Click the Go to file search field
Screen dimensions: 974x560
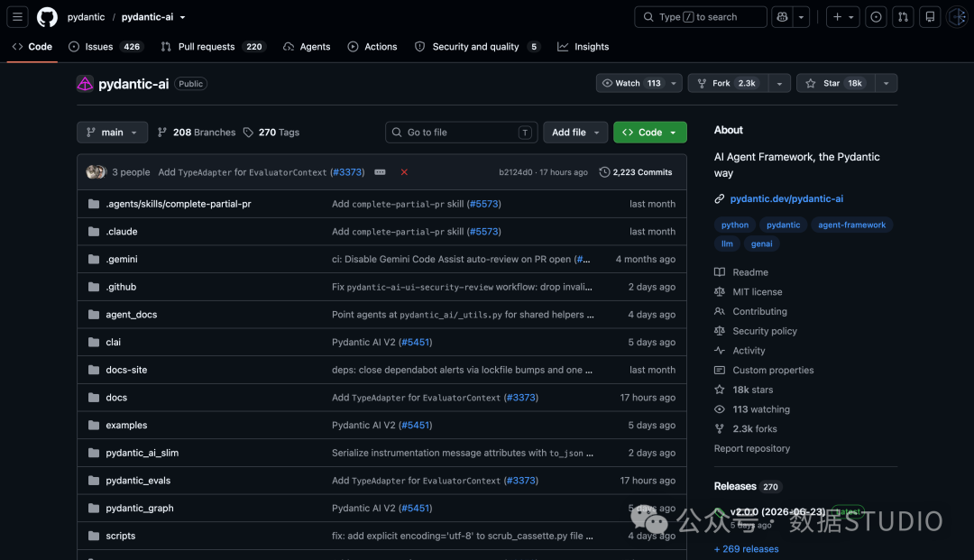point(460,133)
